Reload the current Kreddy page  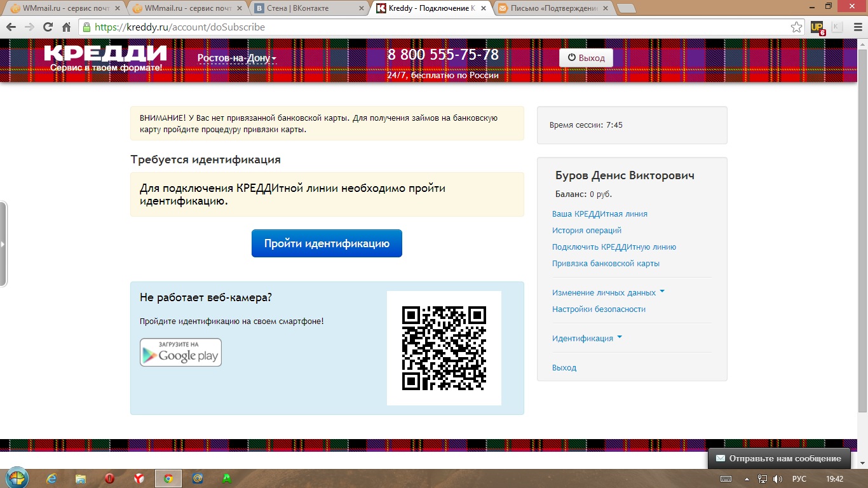(48, 27)
